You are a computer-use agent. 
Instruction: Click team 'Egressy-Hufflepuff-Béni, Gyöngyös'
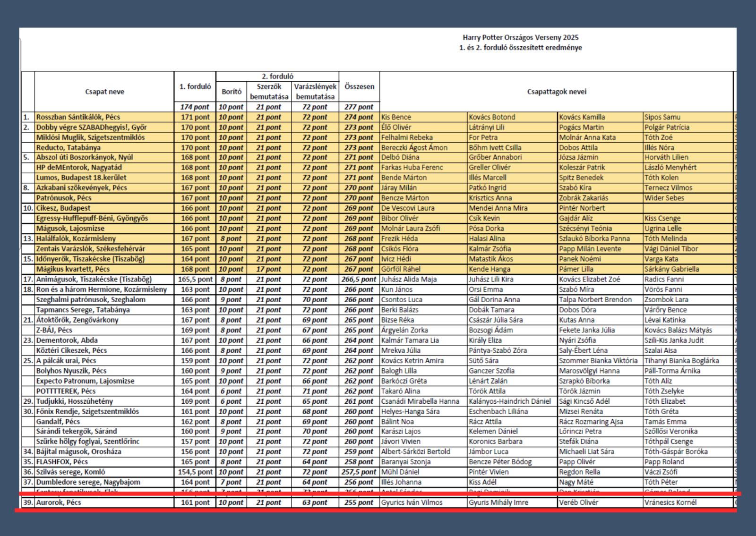[x=92, y=218]
